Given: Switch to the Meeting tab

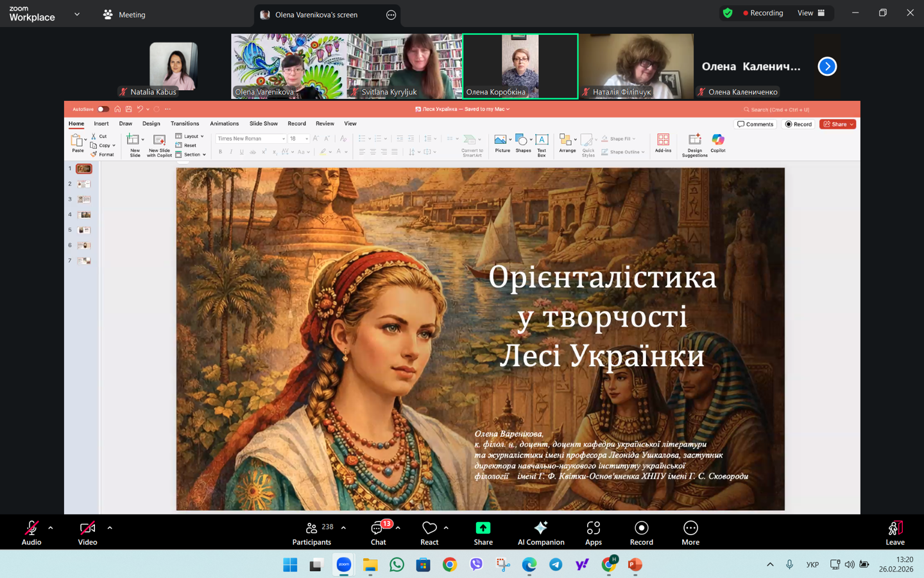Looking at the screenshot, I should point(124,14).
